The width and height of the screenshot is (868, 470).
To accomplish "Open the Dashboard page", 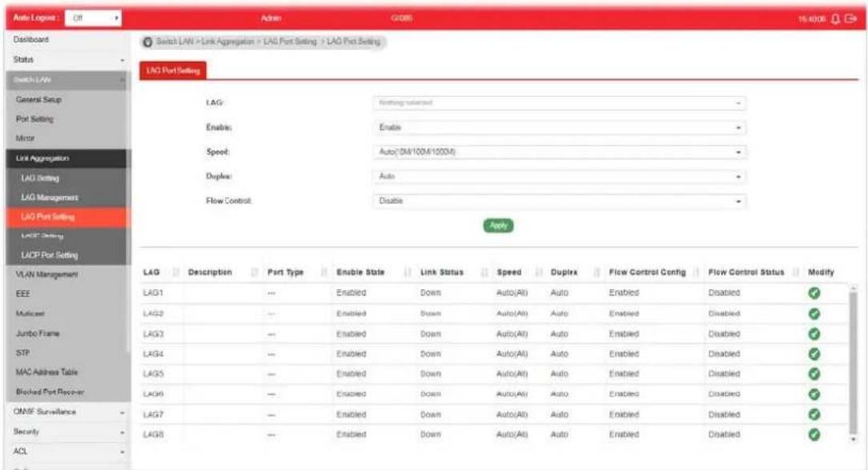I will 31,40.
